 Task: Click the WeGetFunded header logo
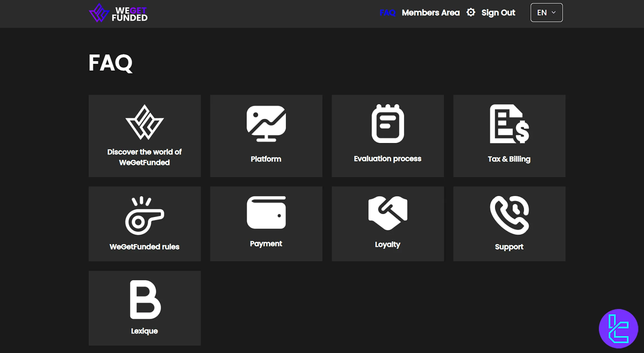click(118, 13)
